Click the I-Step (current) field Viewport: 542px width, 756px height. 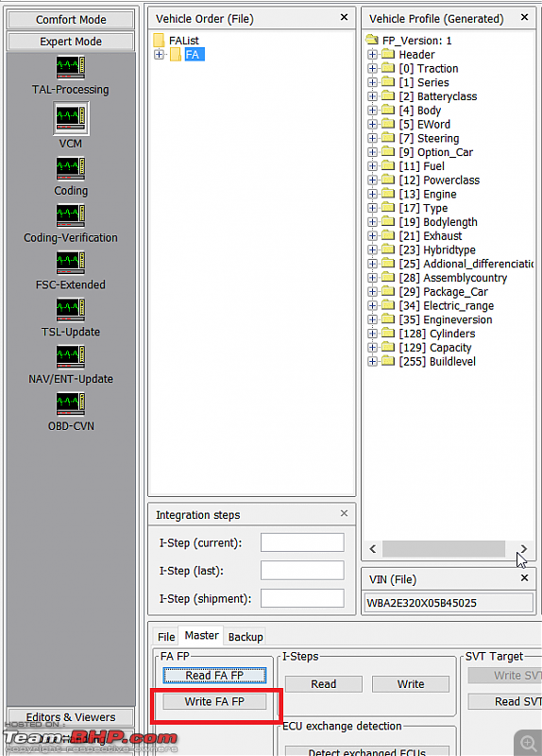pyautogui.click(x=302, y=542)
